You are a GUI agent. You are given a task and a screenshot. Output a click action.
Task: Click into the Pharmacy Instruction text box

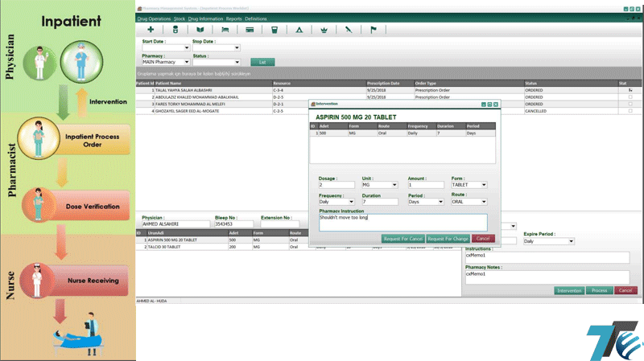pyautogui.click(x=402, y=222)
